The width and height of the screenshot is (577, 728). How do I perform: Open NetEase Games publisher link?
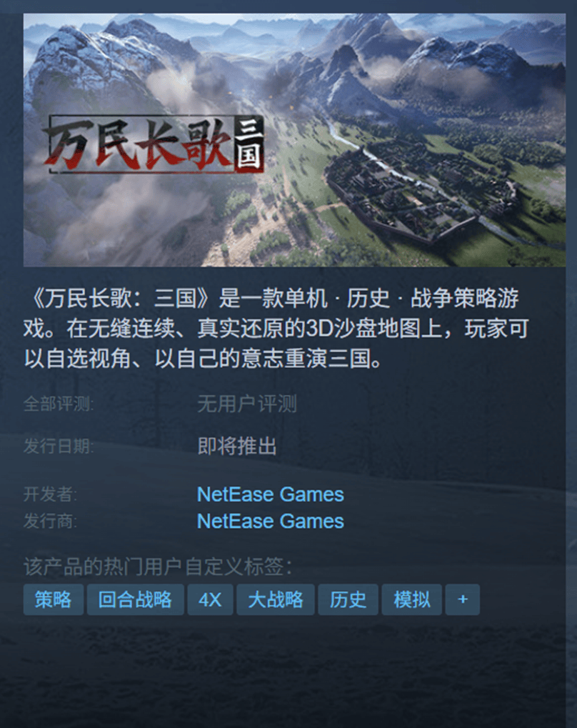click(x=270, y=521)
